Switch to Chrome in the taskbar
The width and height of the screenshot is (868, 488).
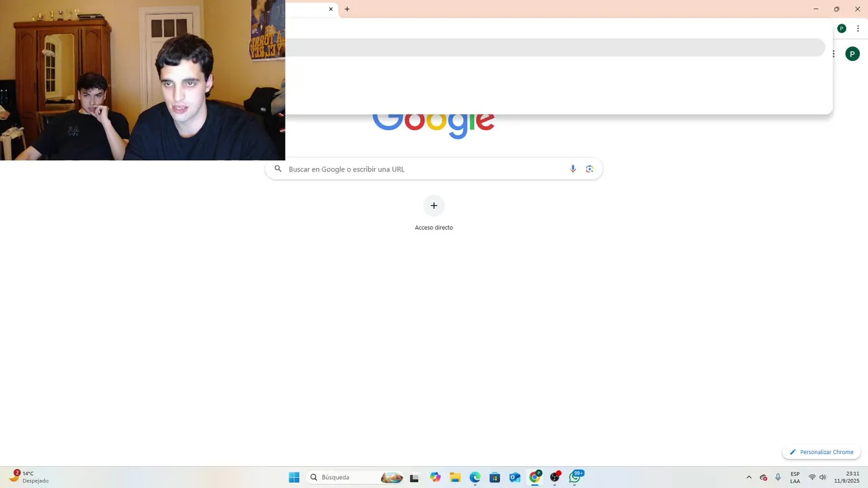click(x=535, y=476)
